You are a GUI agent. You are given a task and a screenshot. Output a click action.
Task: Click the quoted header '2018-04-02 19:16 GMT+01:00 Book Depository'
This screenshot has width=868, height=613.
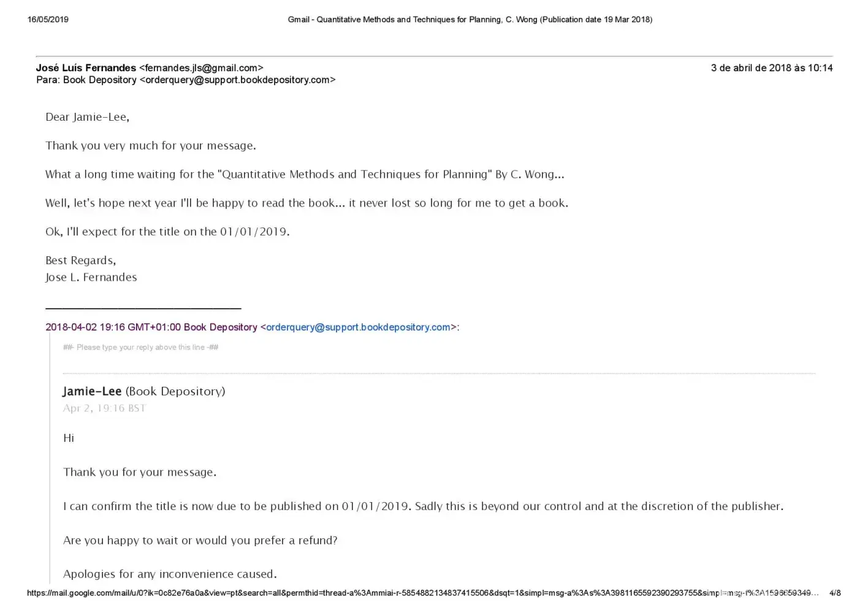pos(151,327)
